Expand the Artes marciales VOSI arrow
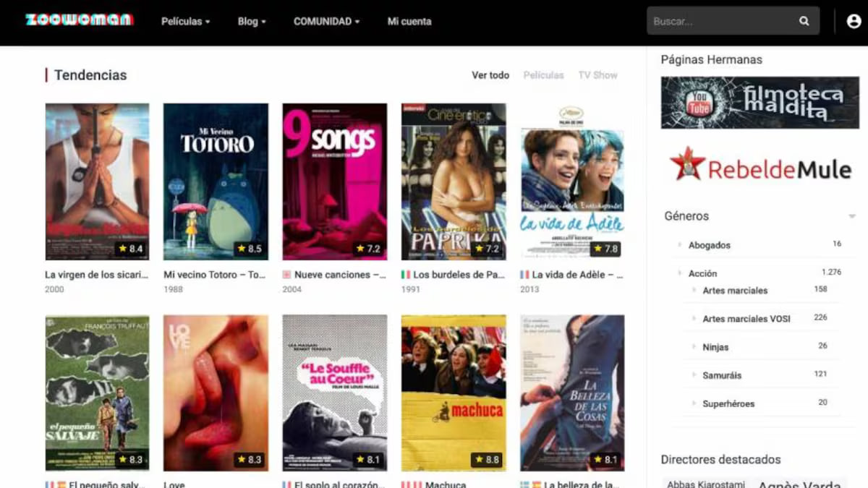 [694, 319]
